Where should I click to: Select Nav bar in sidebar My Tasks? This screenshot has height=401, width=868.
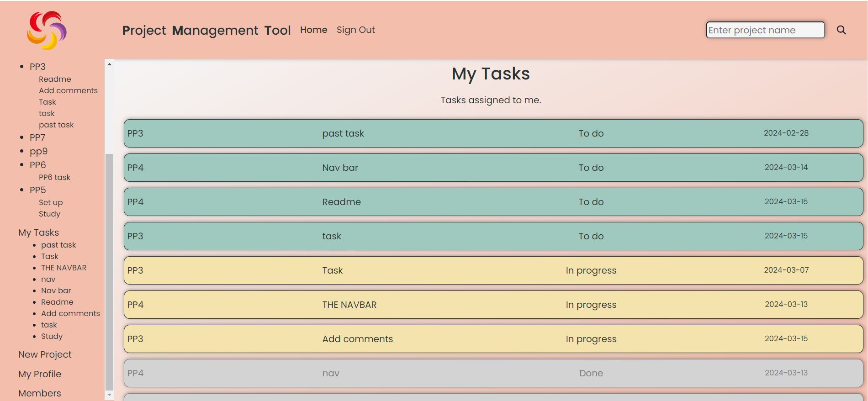click(56, 290)
